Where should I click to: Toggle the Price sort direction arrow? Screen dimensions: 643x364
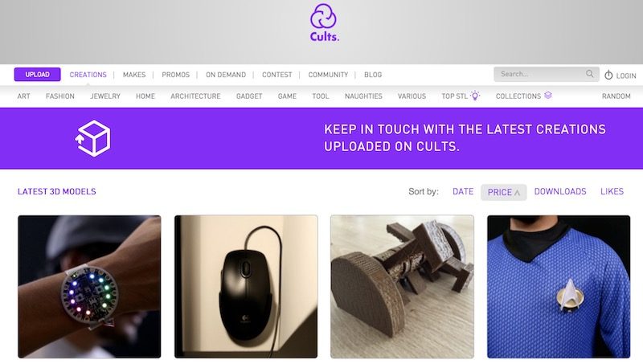[517, 192]
